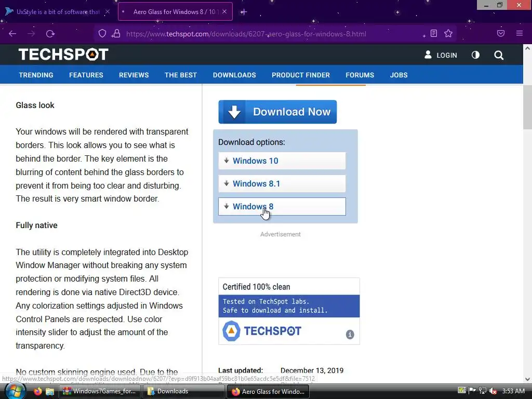Save page to Pocket icon
The width and height of the screenshot is (532, 399).
click(501, 33)
